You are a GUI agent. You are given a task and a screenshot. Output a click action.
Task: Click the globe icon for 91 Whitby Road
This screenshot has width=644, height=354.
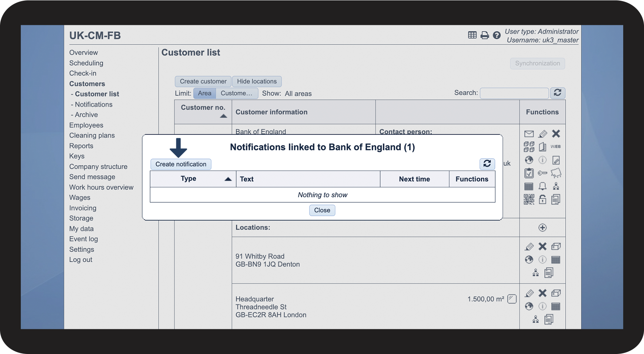point(529,260)
